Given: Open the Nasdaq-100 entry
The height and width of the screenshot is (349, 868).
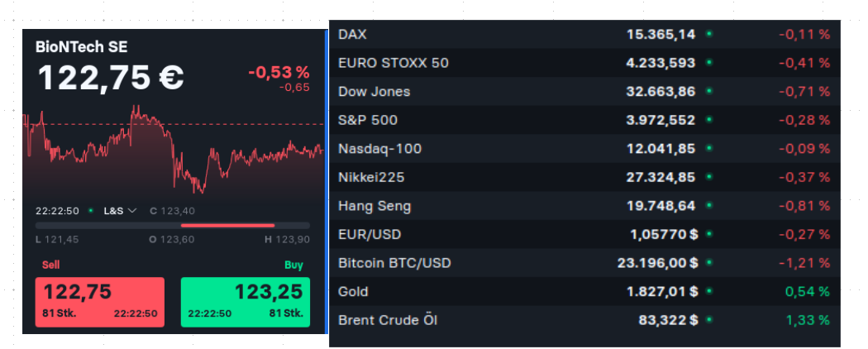Looking at the screenshot, I should (584, 149).
